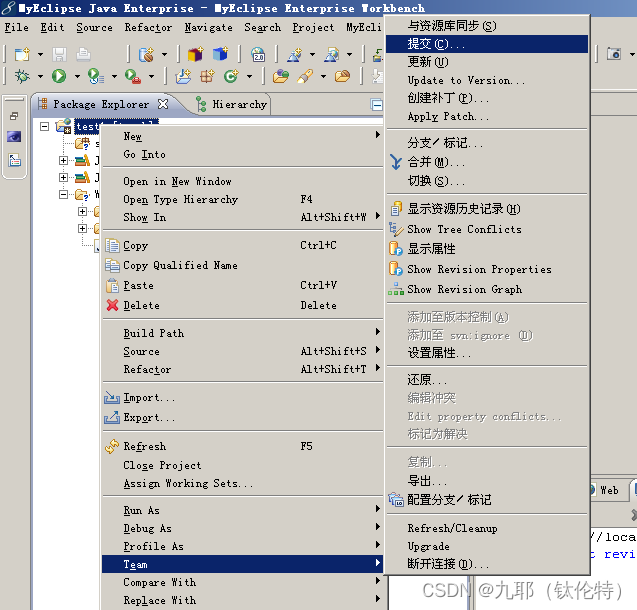Select Export... in context menu

(243, 417)
